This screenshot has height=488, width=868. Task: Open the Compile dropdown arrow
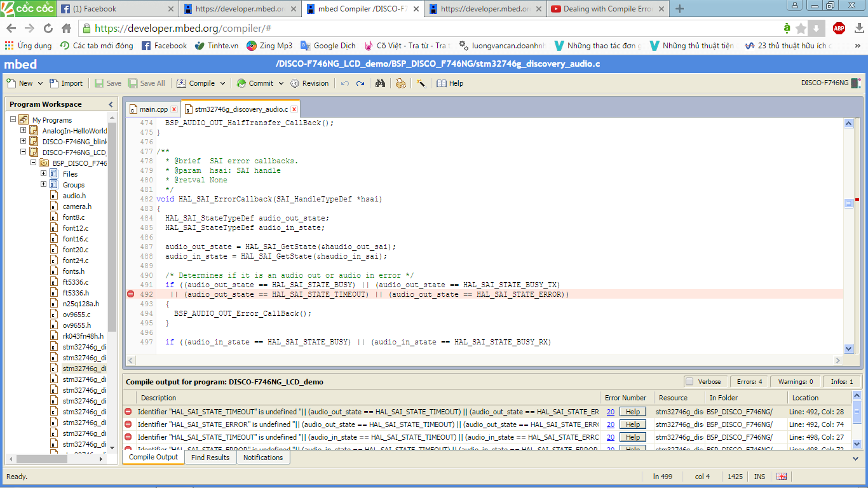222,83
